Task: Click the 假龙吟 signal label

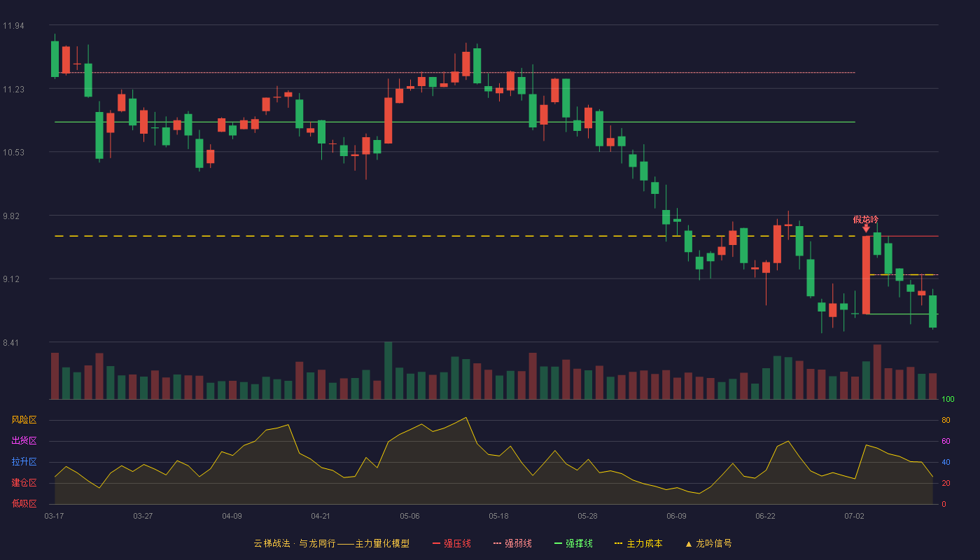Action: click(865, 220)
